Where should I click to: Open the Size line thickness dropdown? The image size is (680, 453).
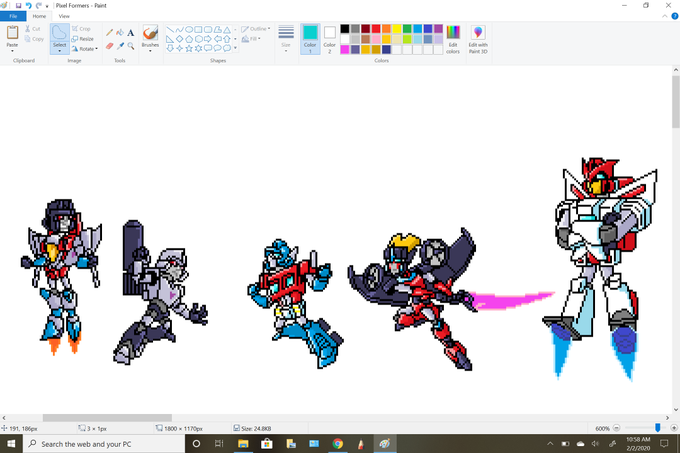tap(286, 39)
